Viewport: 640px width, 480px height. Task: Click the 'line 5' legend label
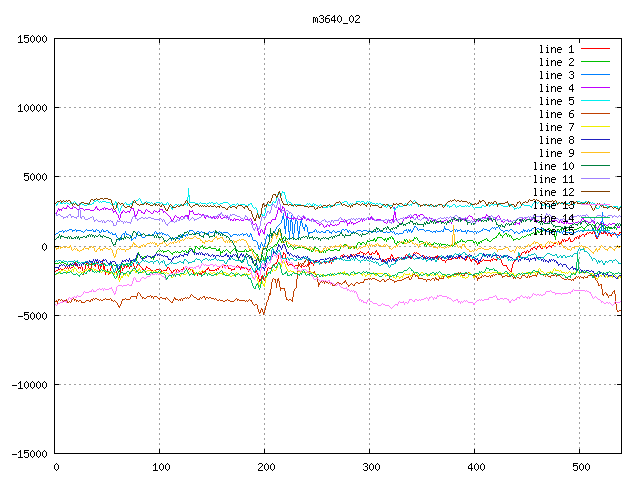(x=556, y=101)
